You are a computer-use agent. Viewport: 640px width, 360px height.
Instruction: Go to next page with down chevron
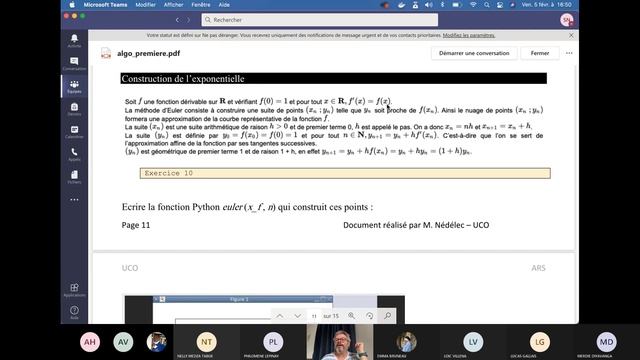tap(298, 316)
